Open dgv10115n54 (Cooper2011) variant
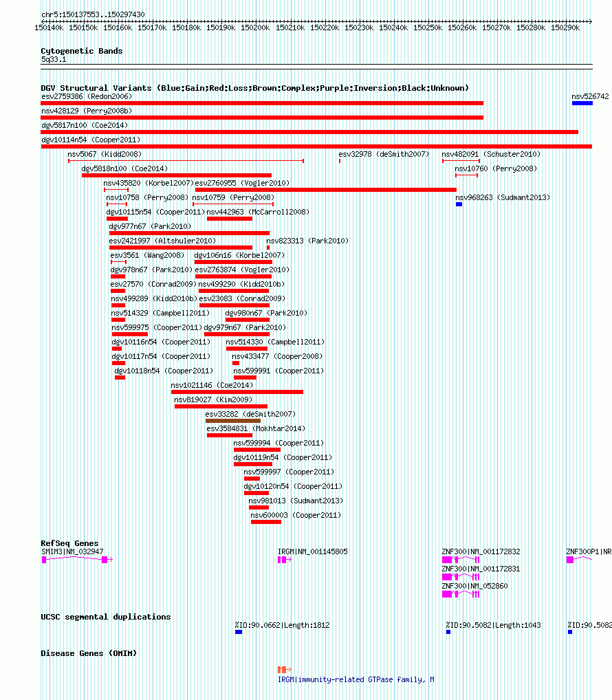 [x=155, y=212]
